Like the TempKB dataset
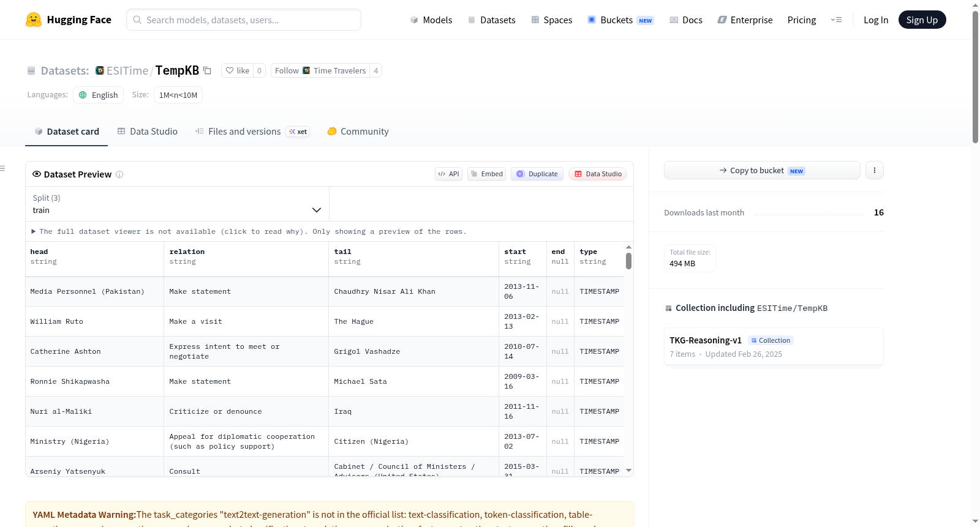This screenshot has width=980, height=527. (x=238, y=70)
